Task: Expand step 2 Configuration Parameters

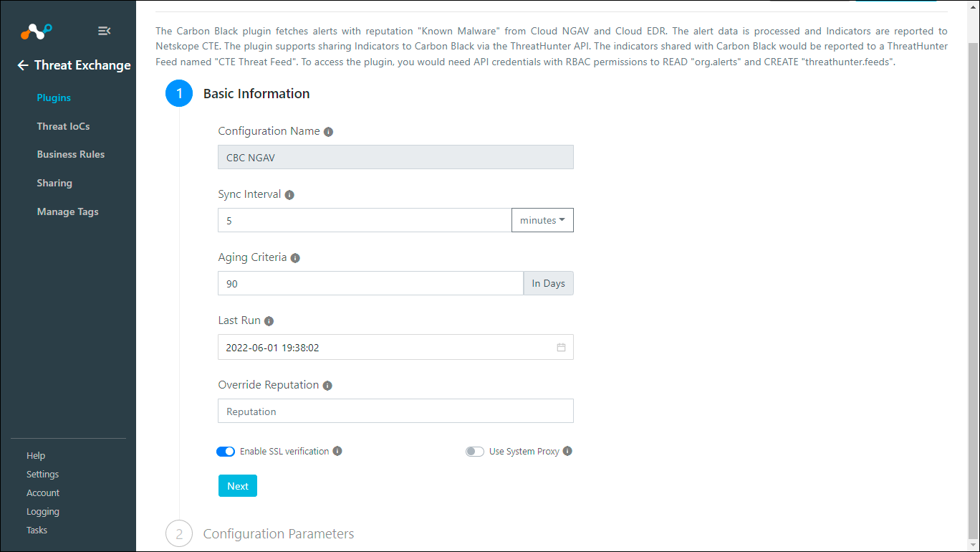Action: pyautogui.click(x=279, y=533)
